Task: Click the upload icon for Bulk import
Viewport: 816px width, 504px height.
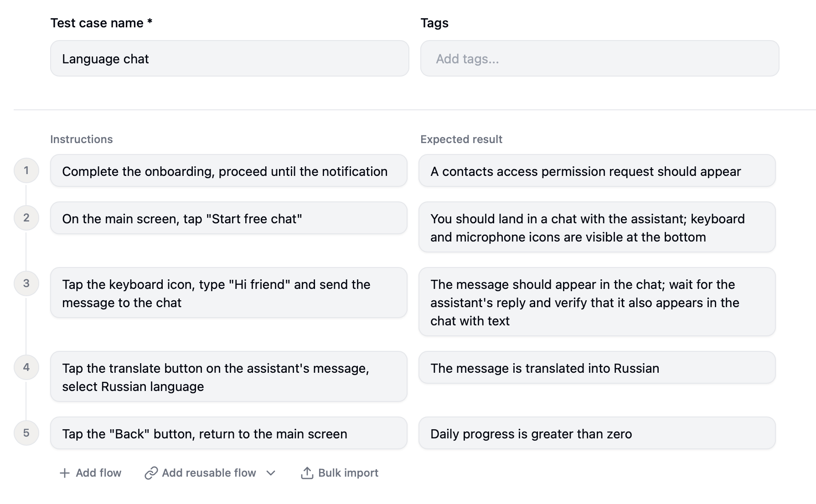Action: 307,473
